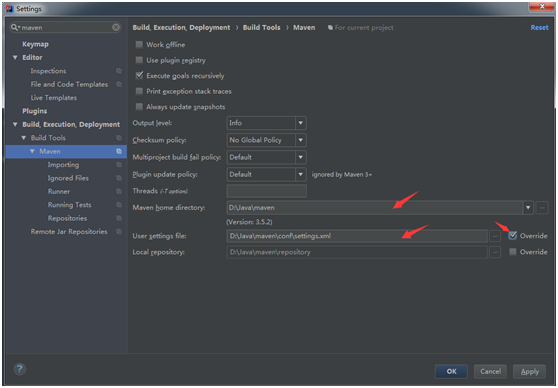This screenshot has width=558, height=388.
Task: Enable the Work offline checkbox
Action: coord(139,44)
